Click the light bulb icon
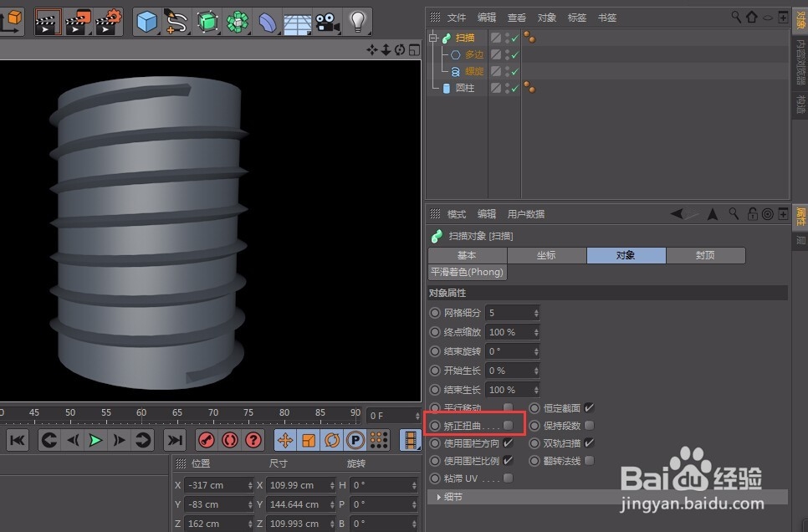The image size is (808, 532). pyautogui.click(x=358, y=21)
